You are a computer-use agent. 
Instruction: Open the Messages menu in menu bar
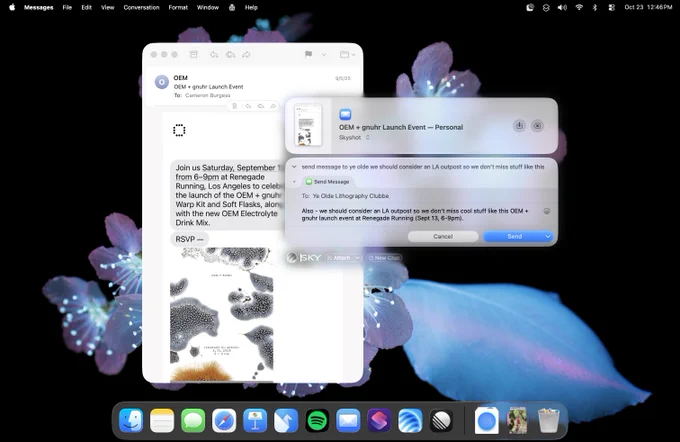point(39,7)
